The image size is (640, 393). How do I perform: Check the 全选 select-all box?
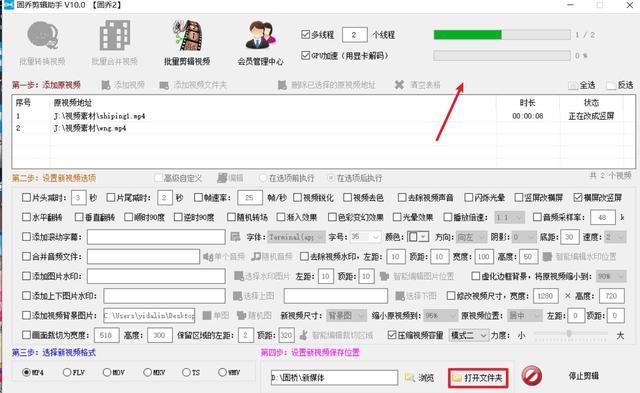[x=573, y=85]
